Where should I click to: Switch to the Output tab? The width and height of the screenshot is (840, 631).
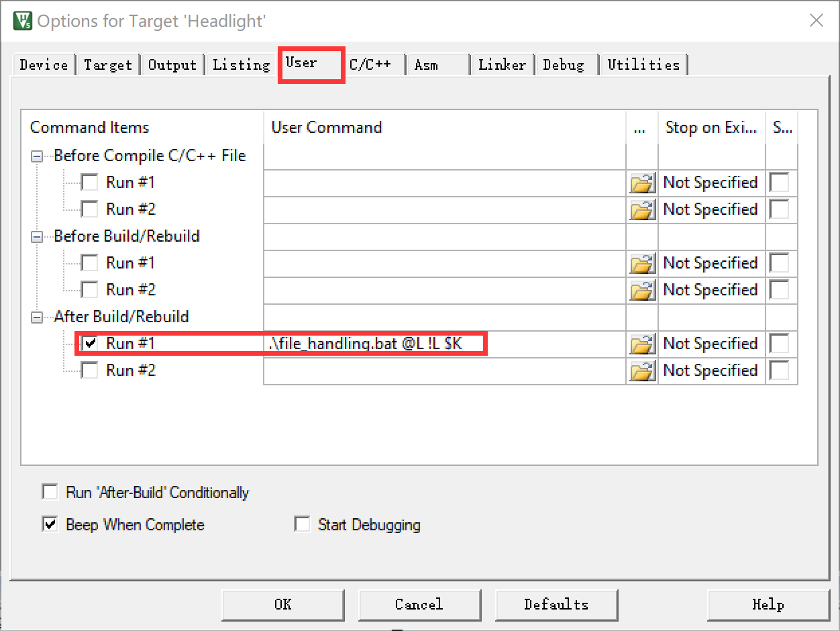[172, 65]
